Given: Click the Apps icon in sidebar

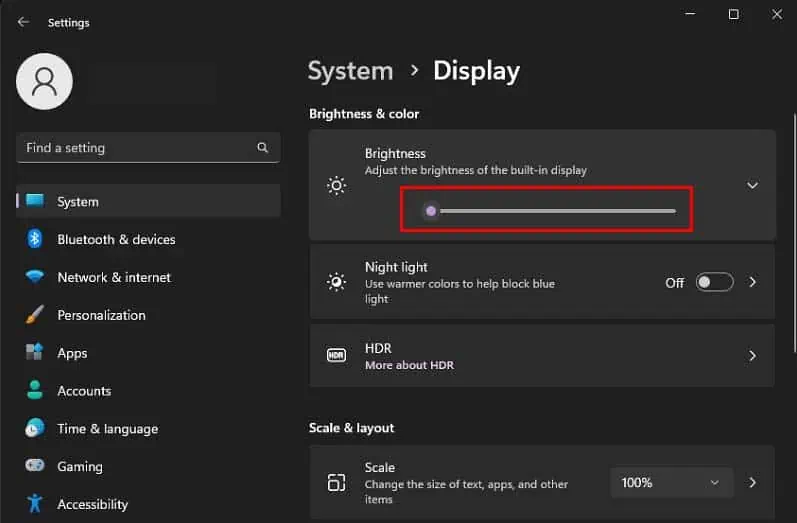Looking at the screenshot, I should click(x=35, y=353).
